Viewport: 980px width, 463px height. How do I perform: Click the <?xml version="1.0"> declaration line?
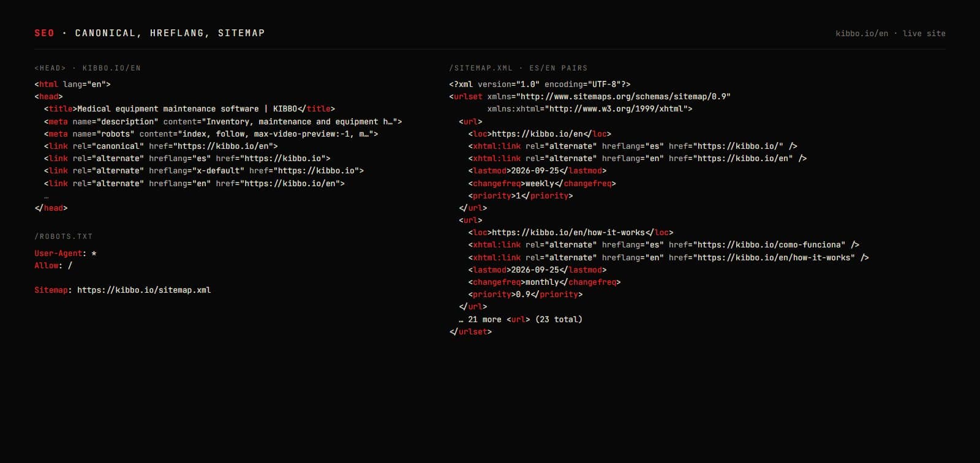tap(540, 85)
